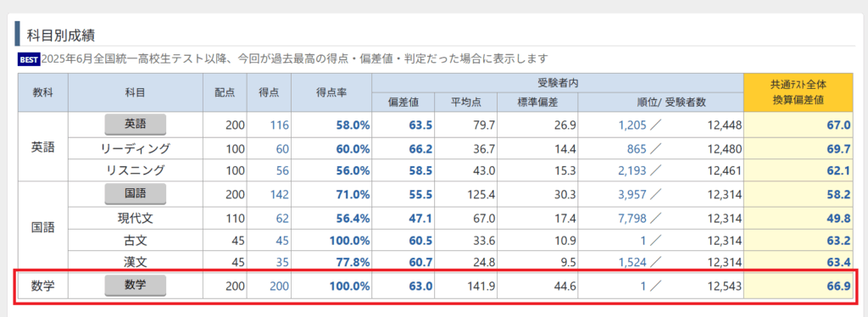Click 古文 rank link 1
Viewport: 868px width, 317px height.
(643, 241)
